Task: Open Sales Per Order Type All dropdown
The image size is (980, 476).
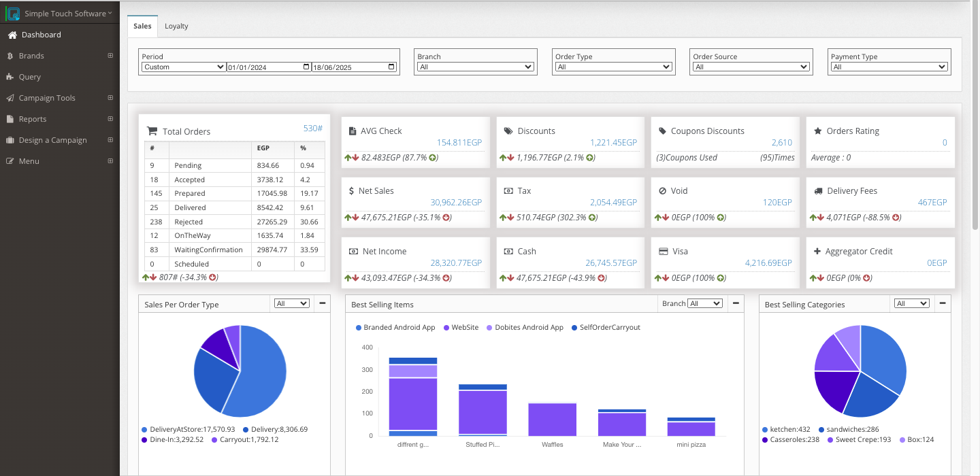Action: (x=291, y=303)
